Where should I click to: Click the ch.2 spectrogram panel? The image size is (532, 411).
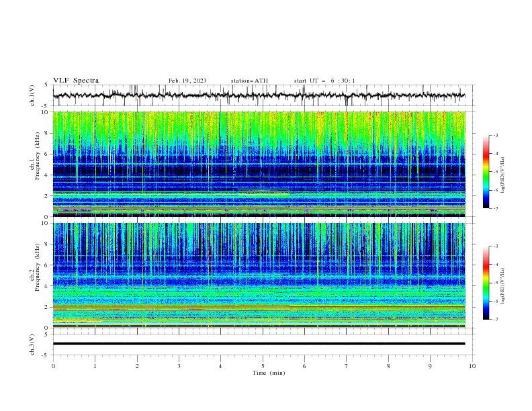click(259, 275)
